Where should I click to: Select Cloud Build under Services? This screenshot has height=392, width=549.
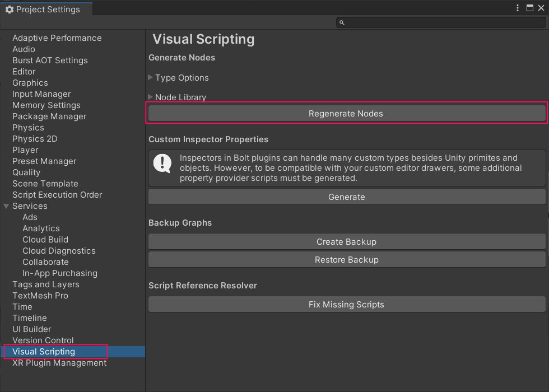[45, 240]
